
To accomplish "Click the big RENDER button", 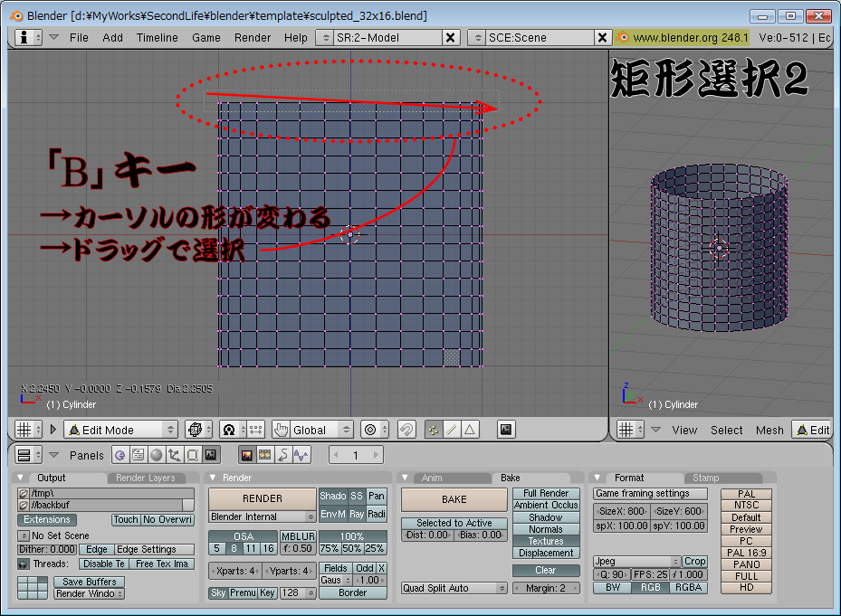I will 263,498.
